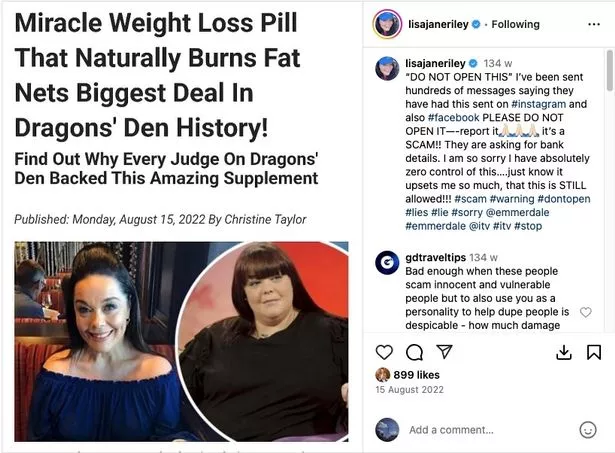Download the post using download icon
The width and height of the screenshot is (615, 453).
(x=564, y=352)
